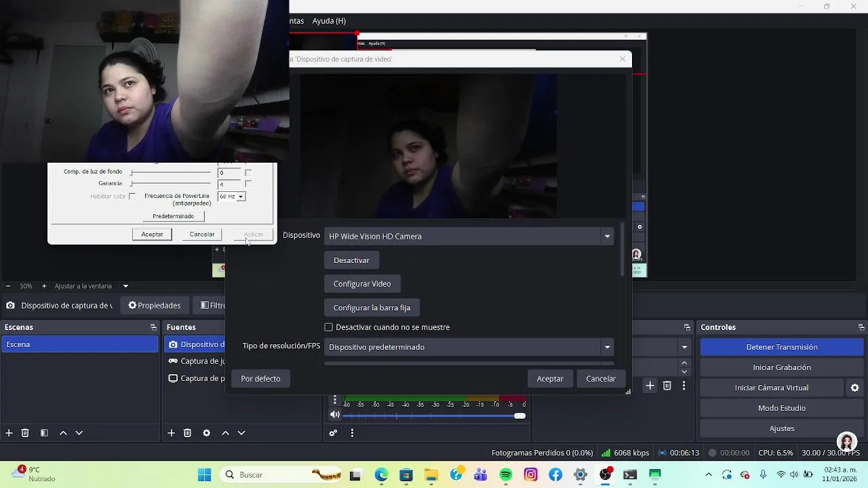Click Configurar Video button

coord(362,284)
